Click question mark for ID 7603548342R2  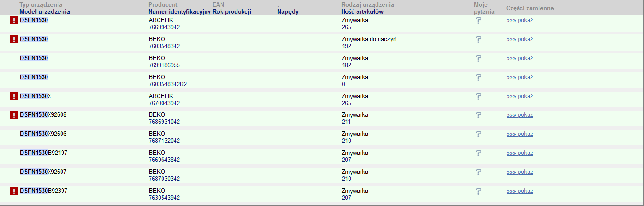tap(478, 77)
